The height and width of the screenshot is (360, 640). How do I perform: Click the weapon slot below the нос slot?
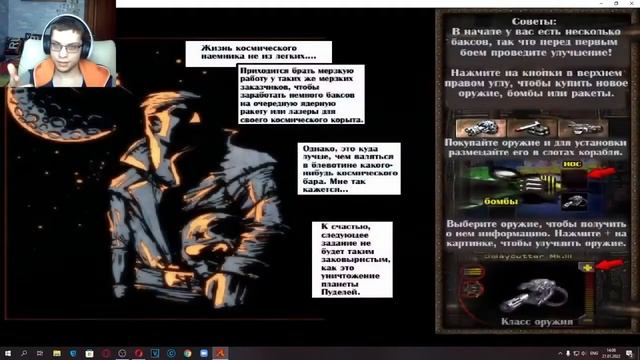[574, 202]
